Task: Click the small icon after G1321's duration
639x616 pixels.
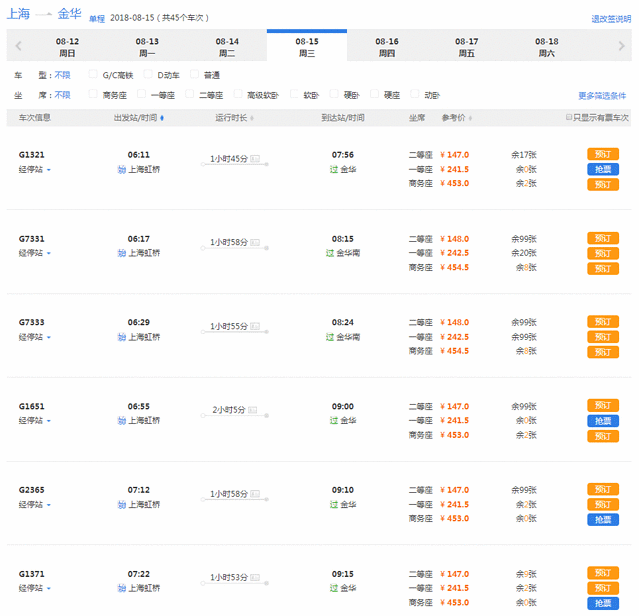Action: tap(255, 158)
